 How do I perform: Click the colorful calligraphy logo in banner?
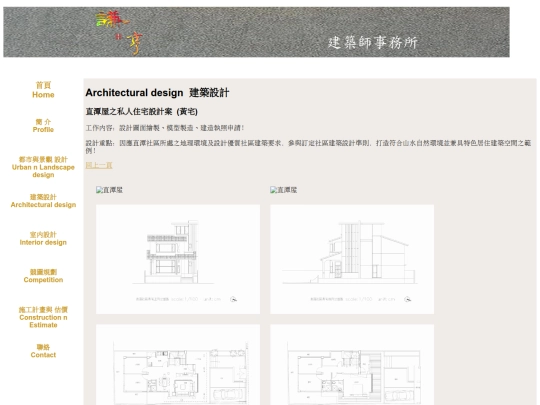pos(119,32)
